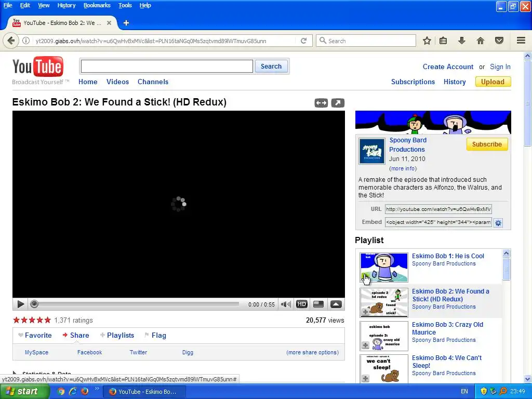Rate the video five stars
This screenshot has height=399, width=532.
(47, 320)
